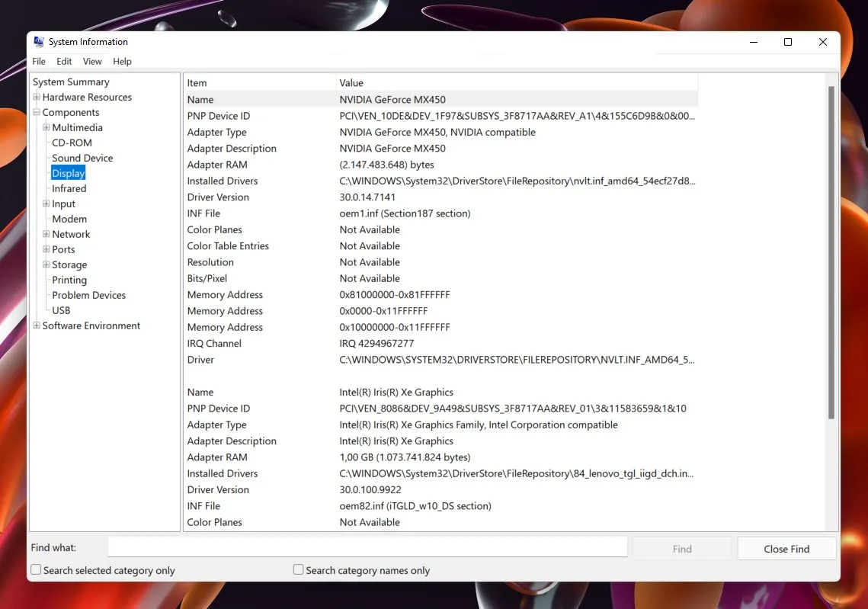Image resolution: width=868 pixels, height=609 pixels.
Task: Open the View menu
Action: point(92,62)
